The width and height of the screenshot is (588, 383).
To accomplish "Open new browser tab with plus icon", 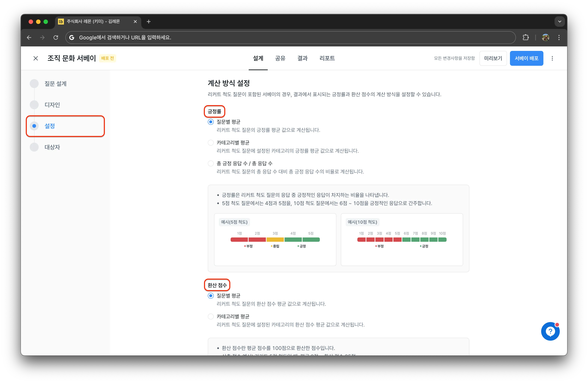I will click(x=148, y=22).
